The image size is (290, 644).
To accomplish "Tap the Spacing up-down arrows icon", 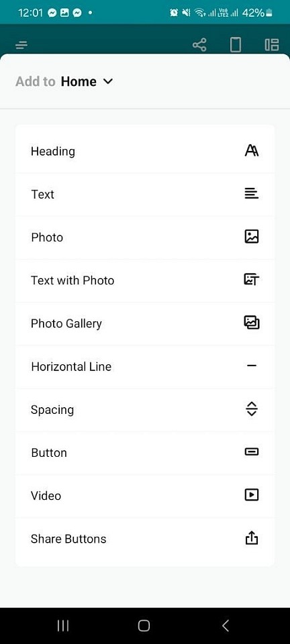I will [x=251, y=409].
